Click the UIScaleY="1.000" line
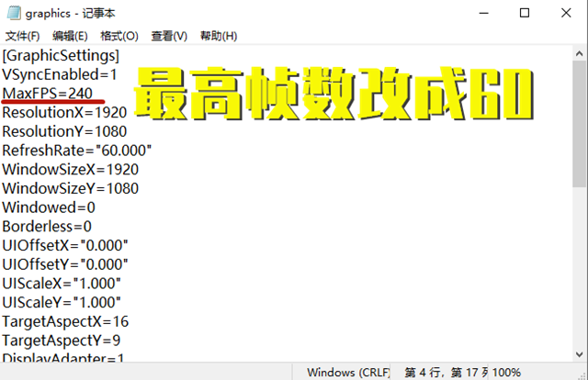Viewport: 588px width, 380px height. point(62,302)
